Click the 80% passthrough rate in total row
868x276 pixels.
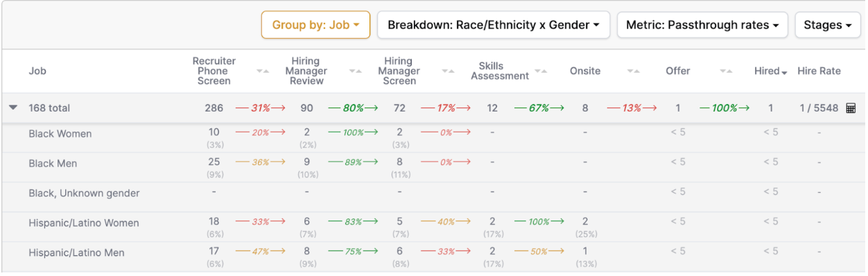point(353,108)
